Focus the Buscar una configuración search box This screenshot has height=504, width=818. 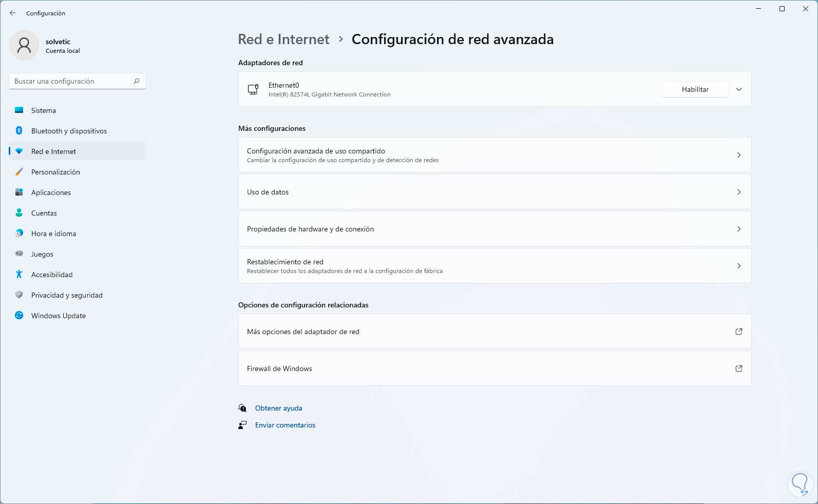72,81
